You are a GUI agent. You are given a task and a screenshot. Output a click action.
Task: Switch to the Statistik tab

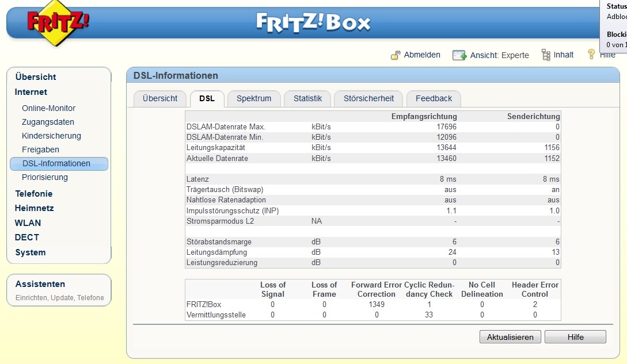click(307, 99)
